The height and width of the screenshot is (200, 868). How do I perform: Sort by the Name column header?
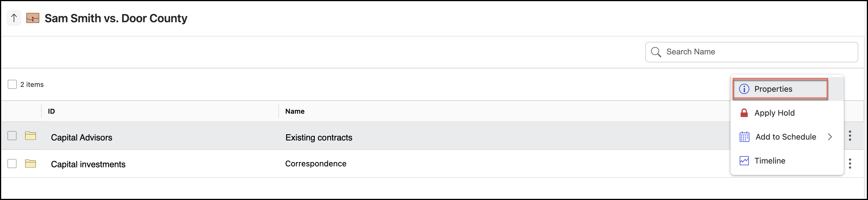pos(295,111)
